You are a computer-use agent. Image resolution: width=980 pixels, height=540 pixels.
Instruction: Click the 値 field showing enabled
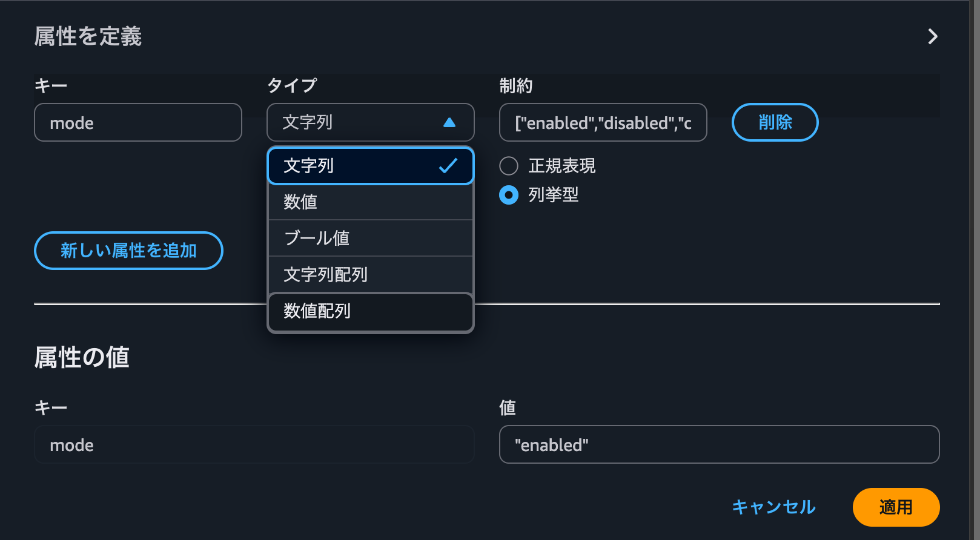tap(719, 444)
